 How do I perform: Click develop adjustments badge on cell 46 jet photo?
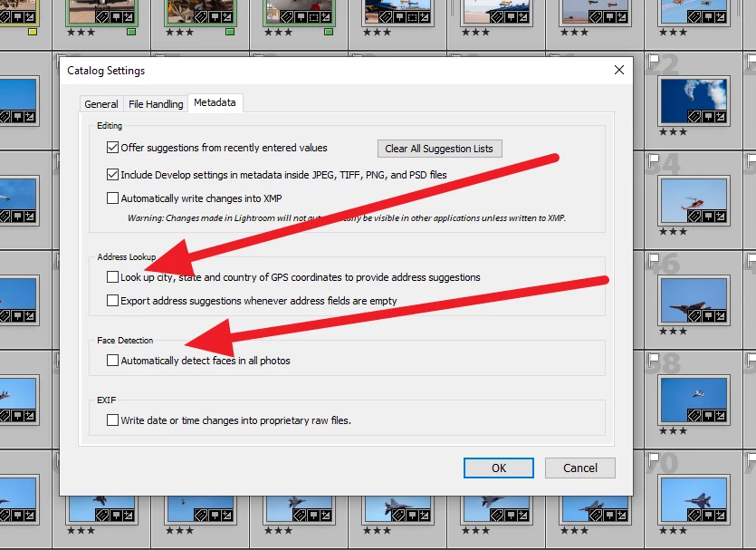(x=720, y=316)
